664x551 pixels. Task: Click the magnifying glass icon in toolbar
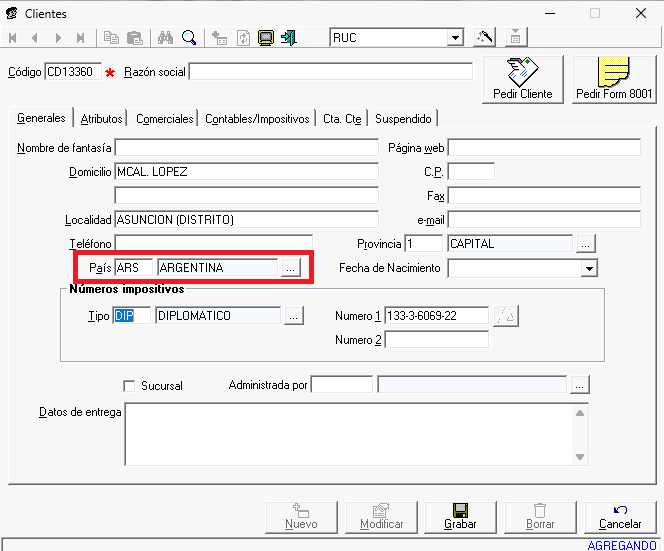point(187,38)
